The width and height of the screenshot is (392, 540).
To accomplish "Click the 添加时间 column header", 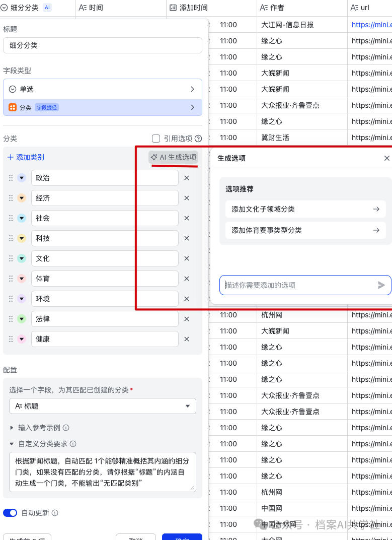I will (x=212, y=8).
